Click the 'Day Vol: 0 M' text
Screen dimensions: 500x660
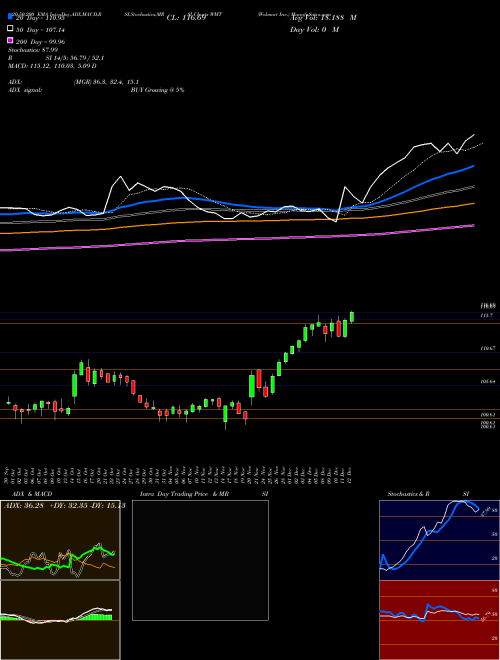314,30
